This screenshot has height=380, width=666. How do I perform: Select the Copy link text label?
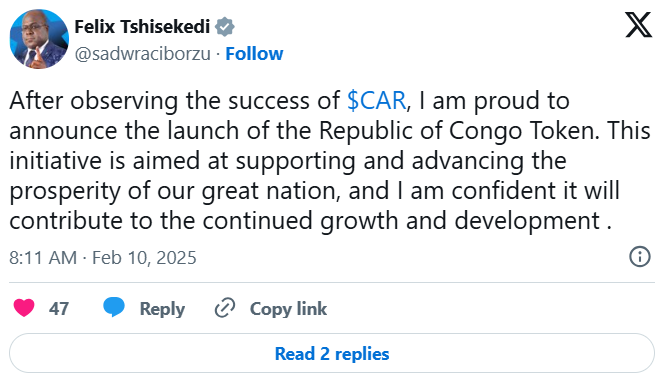[x=288, y=309]
